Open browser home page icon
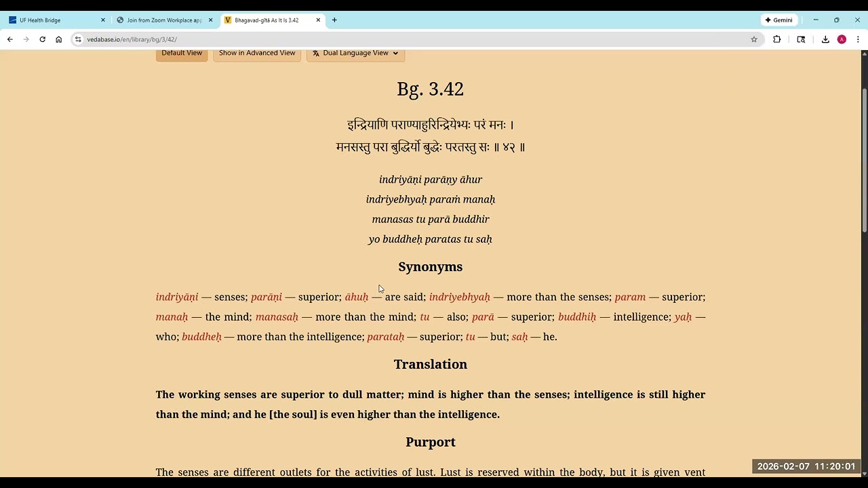Viewport: 868px width, 488px height. 58,39
